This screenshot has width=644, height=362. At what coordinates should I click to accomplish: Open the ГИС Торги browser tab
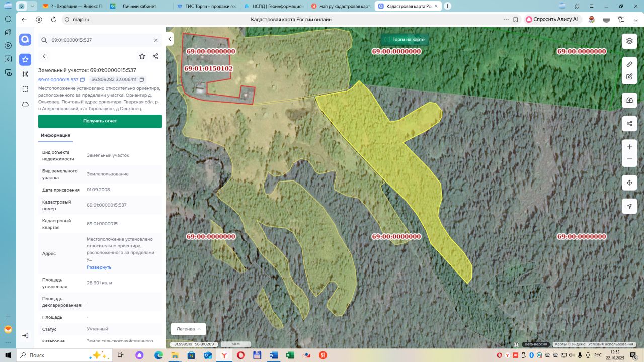point(206,6)
